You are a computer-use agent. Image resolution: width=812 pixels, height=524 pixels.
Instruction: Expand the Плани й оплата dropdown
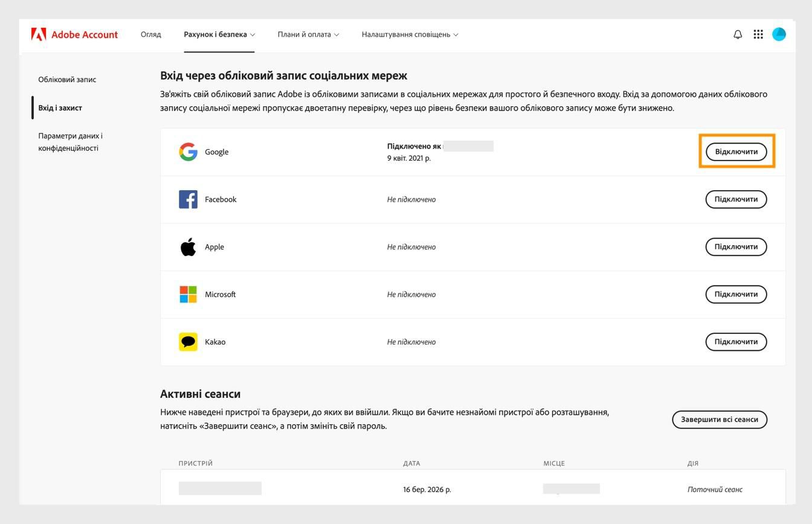pyautogui.click(x=308, y=34)
